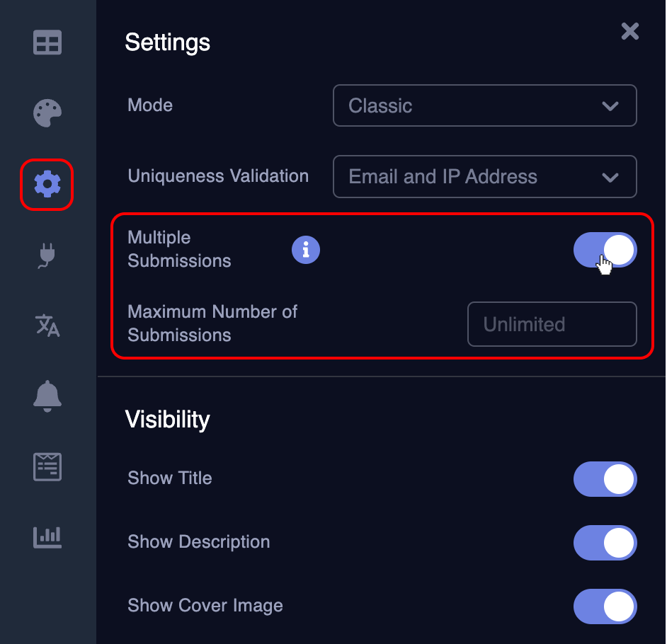The width and height of the screenshot is (667, 644).
Task: Toggle Show Title off
Action: pos(605,479)
